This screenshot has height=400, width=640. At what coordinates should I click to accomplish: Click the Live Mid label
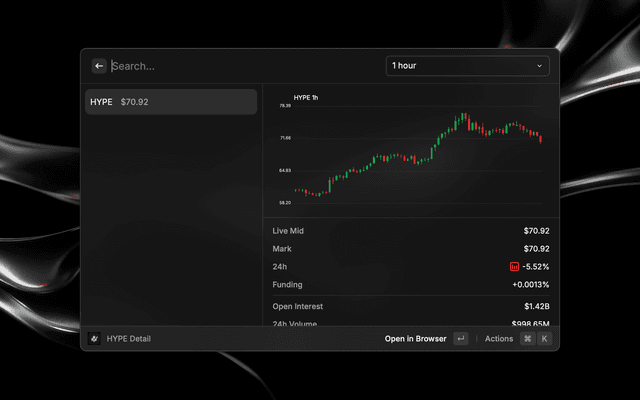288,231
